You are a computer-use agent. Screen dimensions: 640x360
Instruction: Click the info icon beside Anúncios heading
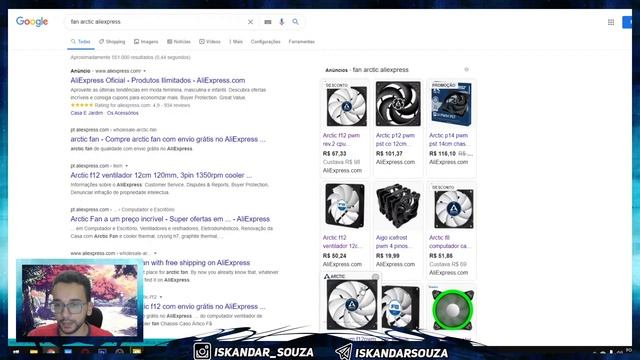click(x=467, y=70)
